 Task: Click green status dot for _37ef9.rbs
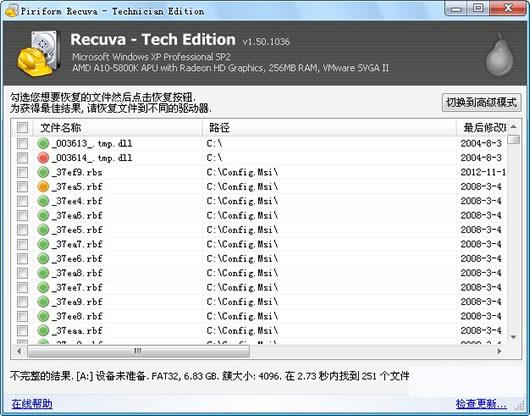(x=43, y=172)
